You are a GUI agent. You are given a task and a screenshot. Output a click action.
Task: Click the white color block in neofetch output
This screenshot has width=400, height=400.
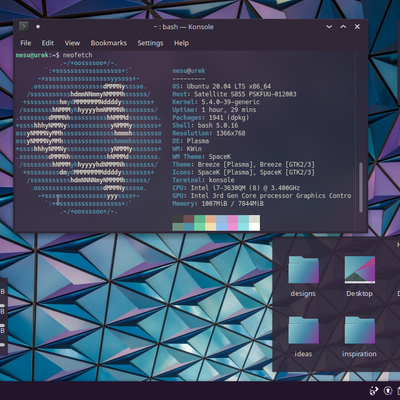pos(254,227)
